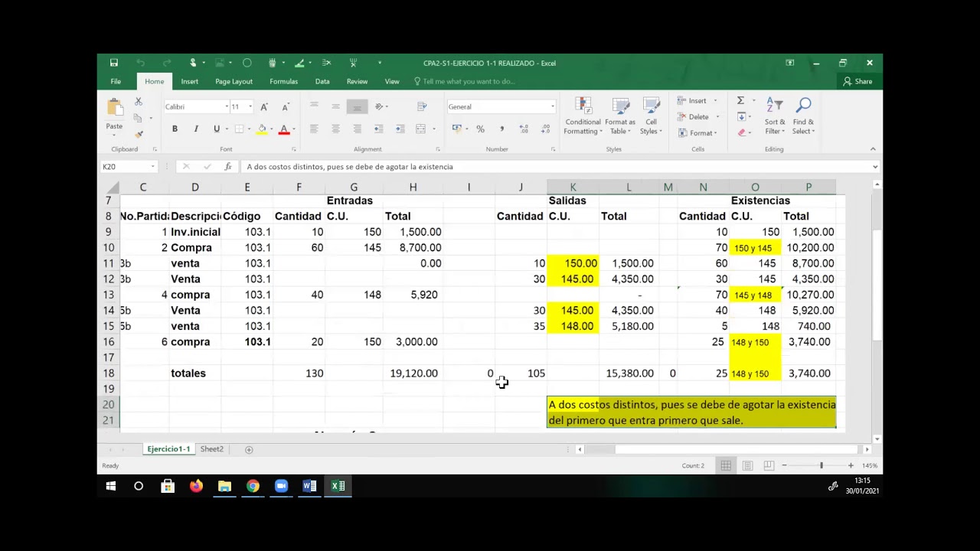Open the File tab
This screenshot has height=551, width=980.
pos(116,81)
